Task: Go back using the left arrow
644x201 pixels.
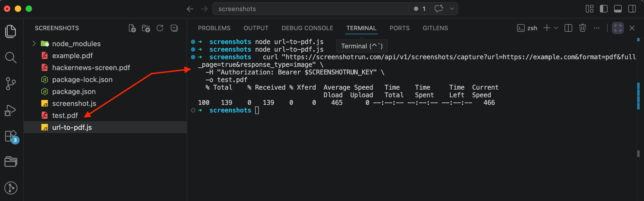Action: pos(190,9)
